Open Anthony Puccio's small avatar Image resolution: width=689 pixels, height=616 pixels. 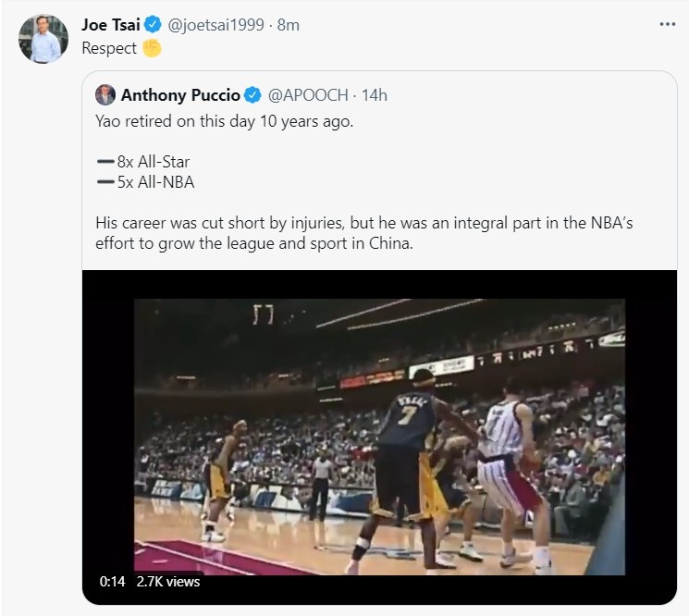pos(105,94)
